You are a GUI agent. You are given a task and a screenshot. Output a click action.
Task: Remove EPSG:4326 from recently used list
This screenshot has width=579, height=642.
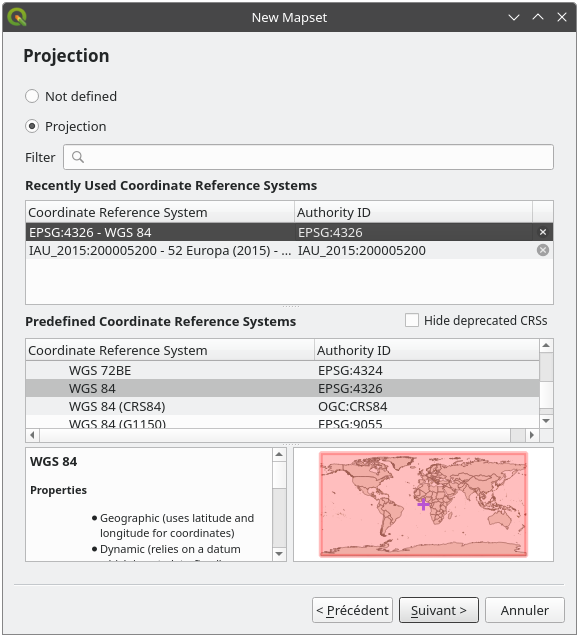pos(543,232)
